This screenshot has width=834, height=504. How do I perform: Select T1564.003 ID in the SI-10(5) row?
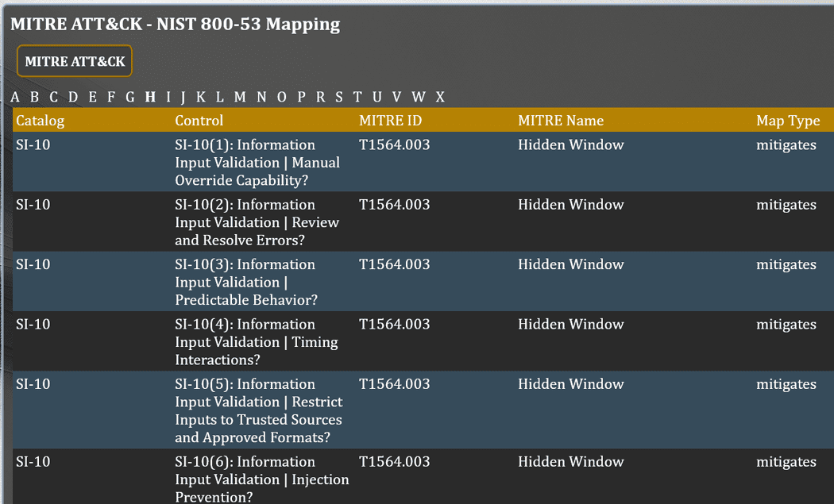[395, 384]
